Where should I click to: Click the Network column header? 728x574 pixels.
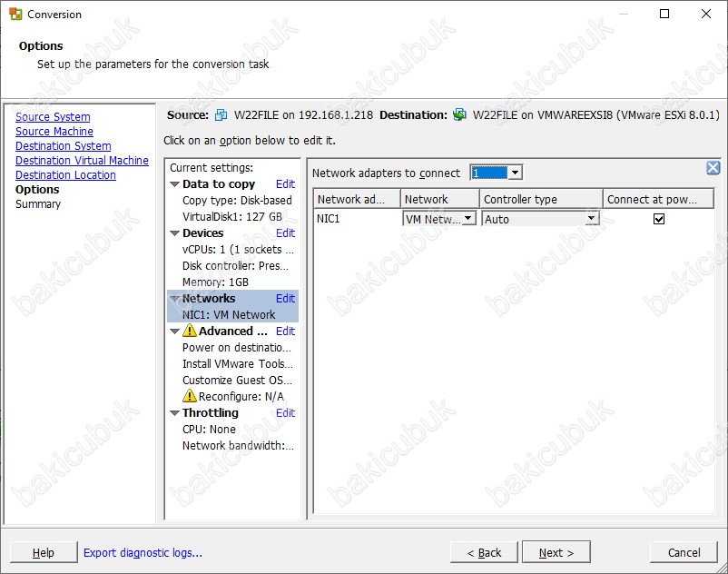pyautogui.click(x=439, y=199)
